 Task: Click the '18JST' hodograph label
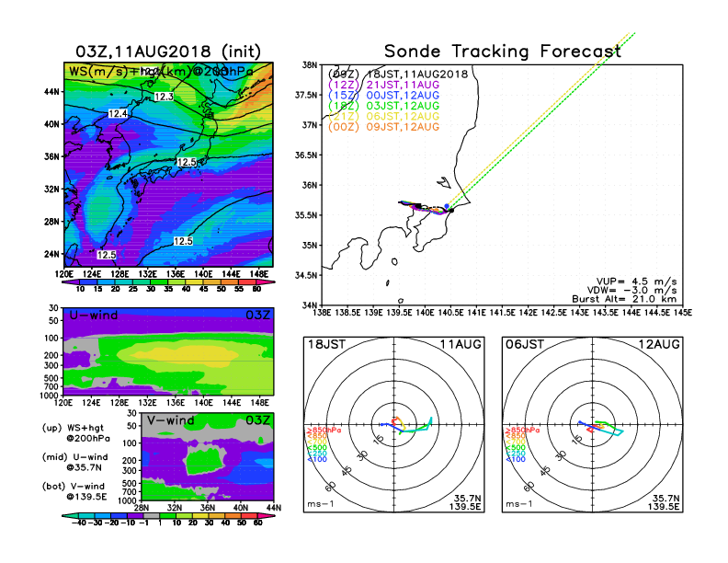click(326, 344)
